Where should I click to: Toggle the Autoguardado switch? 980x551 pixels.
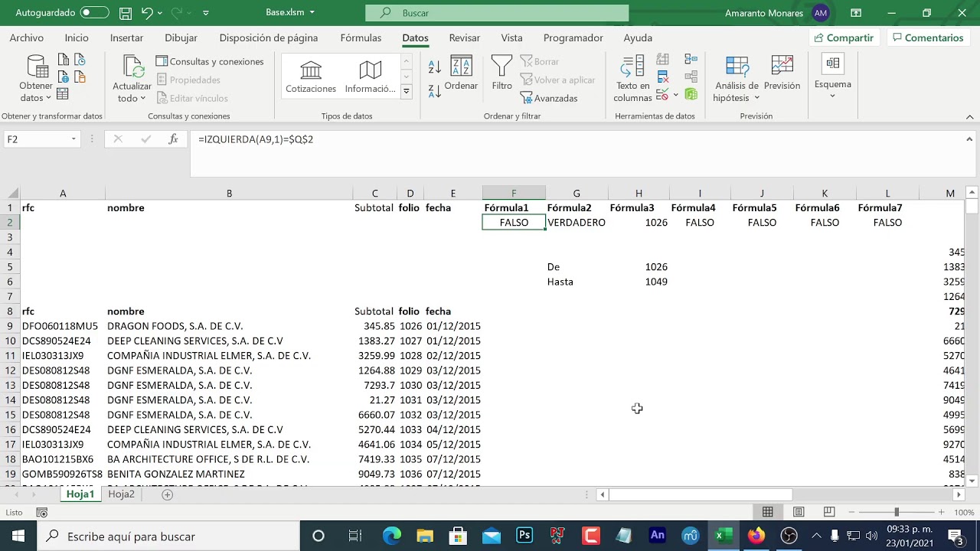point(95,13)
